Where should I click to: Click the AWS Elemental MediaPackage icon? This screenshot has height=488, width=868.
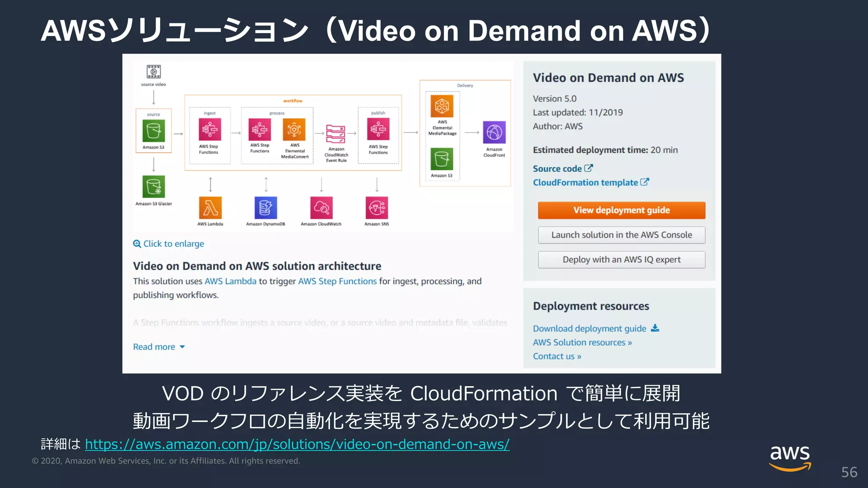(x=442, y=106)
